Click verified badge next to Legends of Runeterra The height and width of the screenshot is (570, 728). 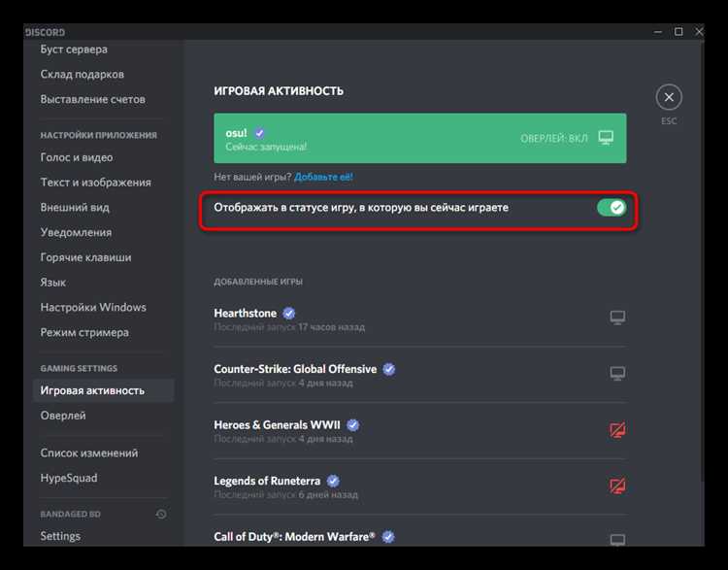[333, 481]
